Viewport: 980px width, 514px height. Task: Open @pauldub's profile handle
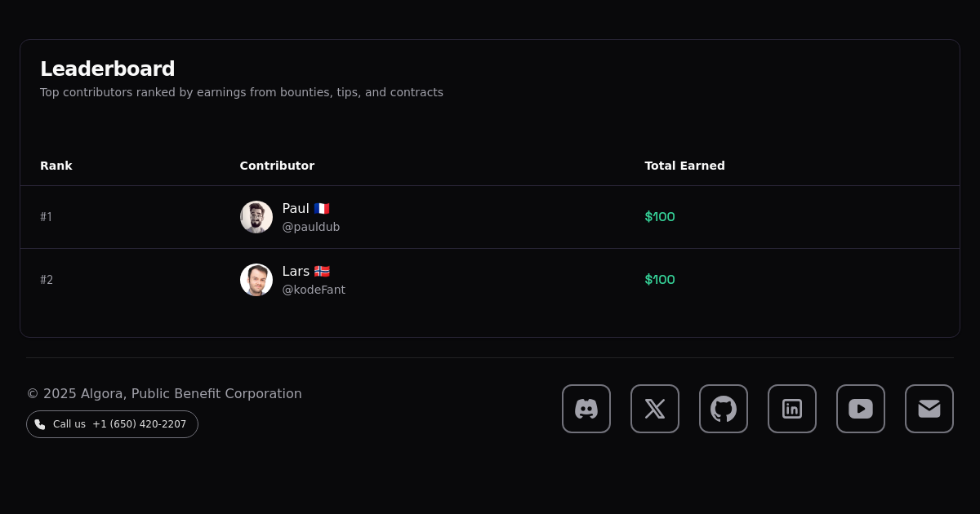click(311, 226)
